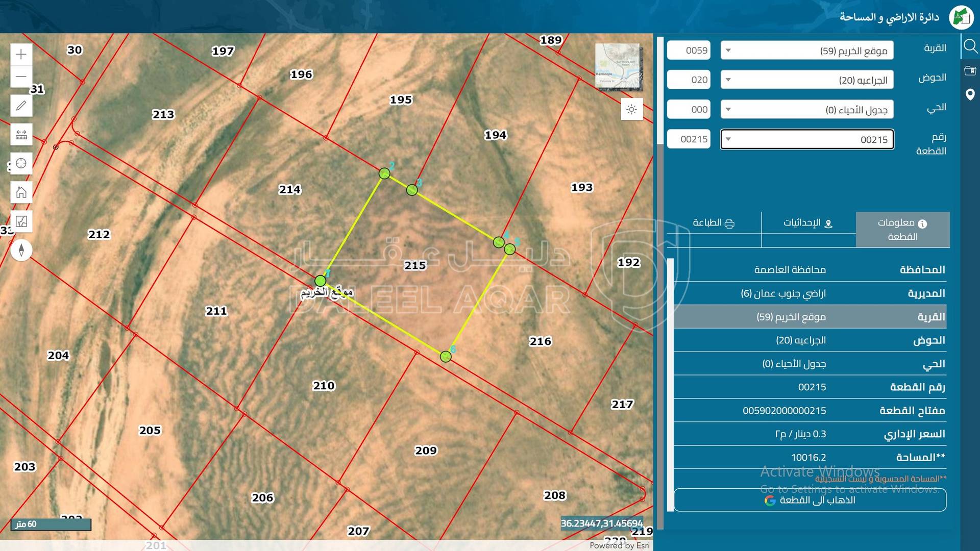Click the parcel info vertical scrollbar

tap(670, 383)
